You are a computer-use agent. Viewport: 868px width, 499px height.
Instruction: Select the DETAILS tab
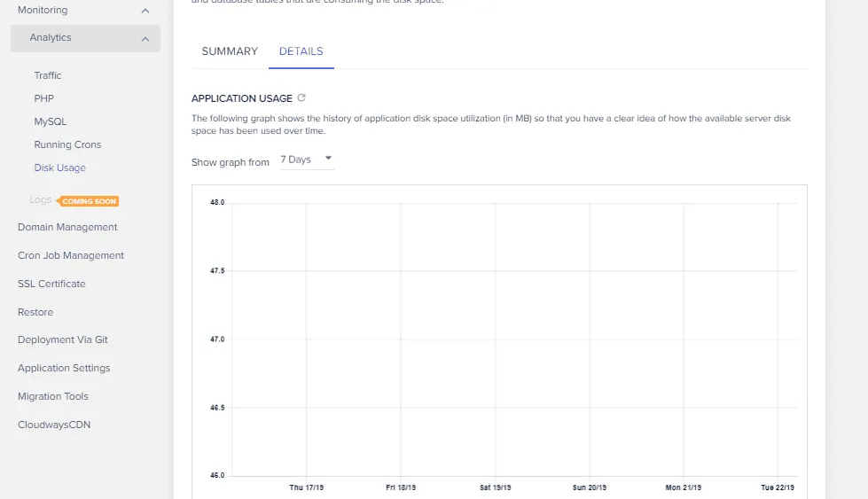pos(301,51)
